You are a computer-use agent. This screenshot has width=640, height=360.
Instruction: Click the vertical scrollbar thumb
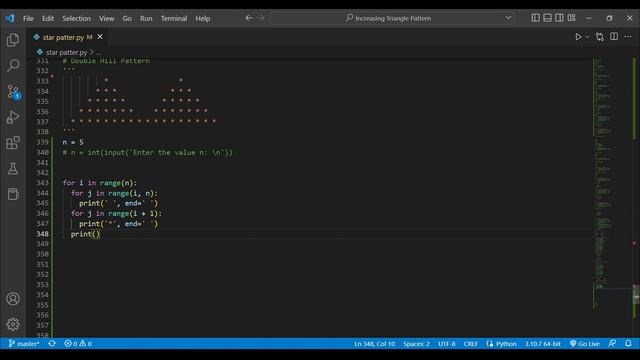point(636,294)
